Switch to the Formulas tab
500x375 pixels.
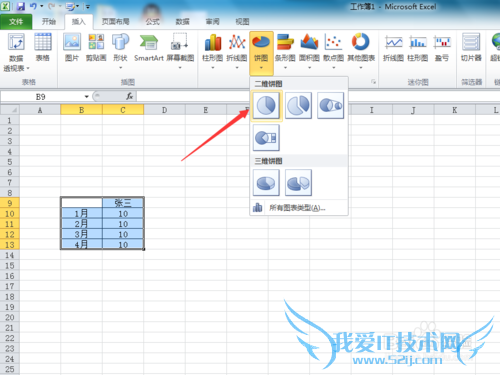(x=152, y=22)
